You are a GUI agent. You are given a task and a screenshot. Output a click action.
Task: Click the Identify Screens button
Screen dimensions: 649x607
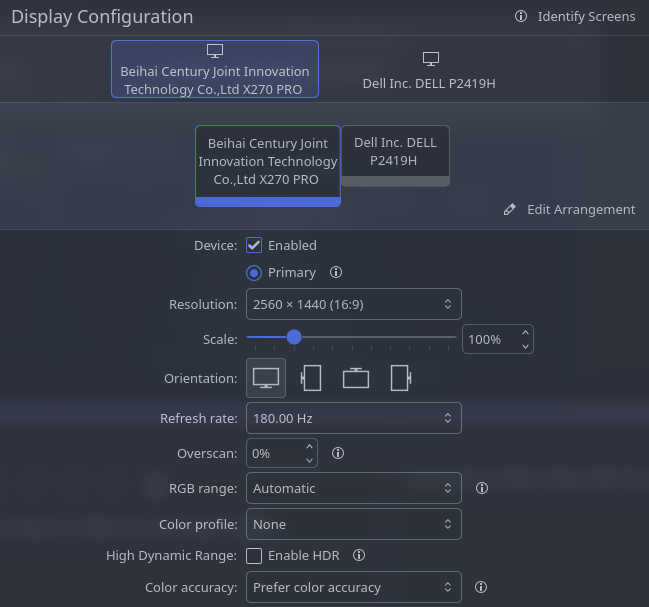click(575, 16)
